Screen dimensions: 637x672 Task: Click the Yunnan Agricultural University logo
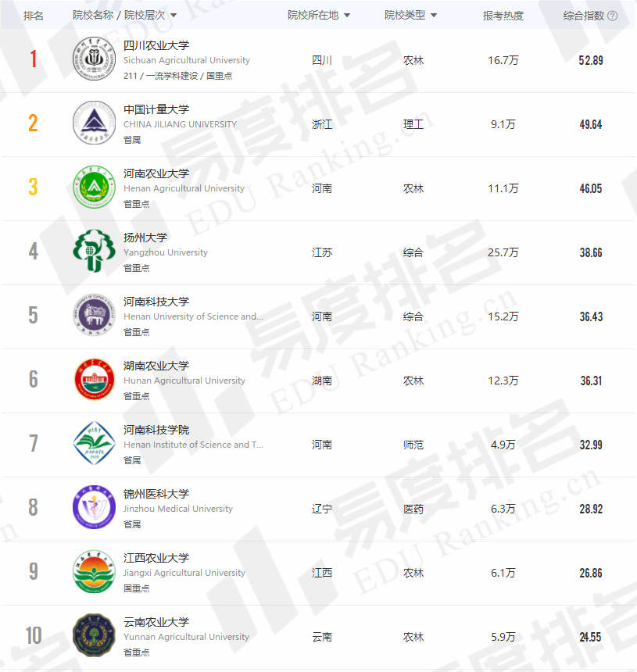[94, 636]
